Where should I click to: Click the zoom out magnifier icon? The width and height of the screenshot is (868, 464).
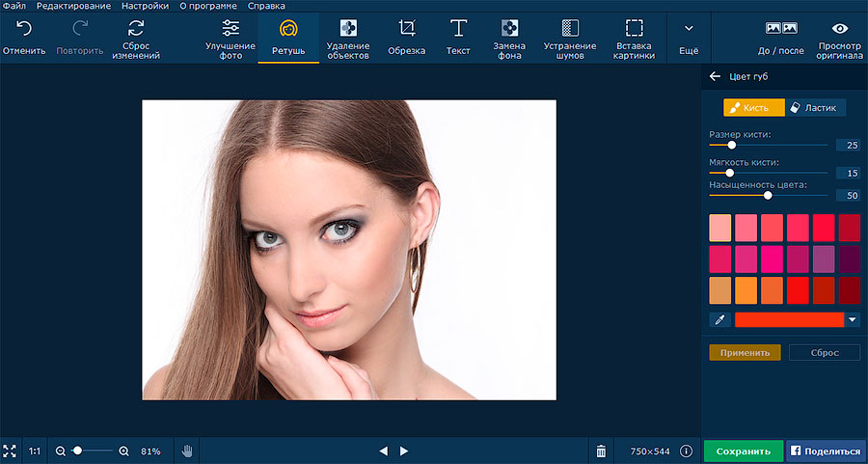click(x=61, y=451)
